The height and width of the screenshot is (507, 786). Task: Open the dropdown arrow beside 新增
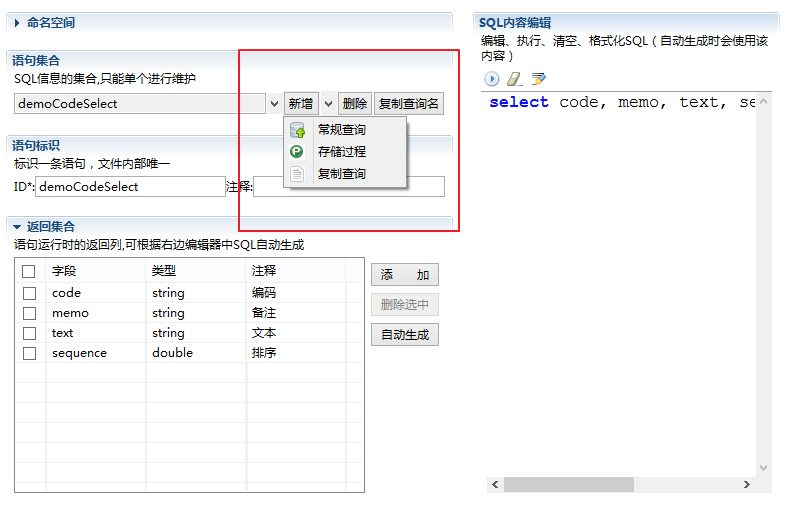(328, 104)
